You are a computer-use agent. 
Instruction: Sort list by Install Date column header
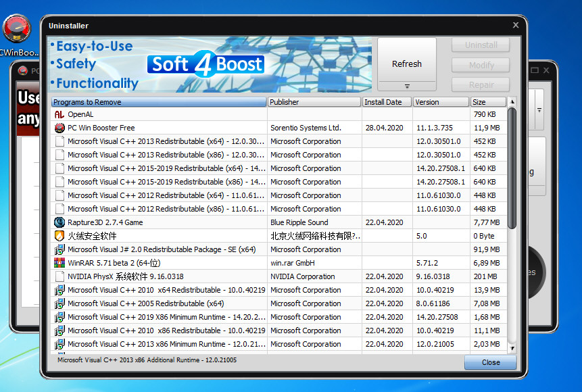tap(387, 102)
